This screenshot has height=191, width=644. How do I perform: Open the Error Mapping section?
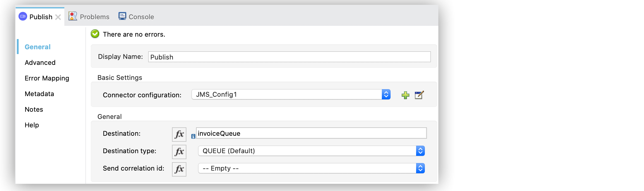point(47,78)
